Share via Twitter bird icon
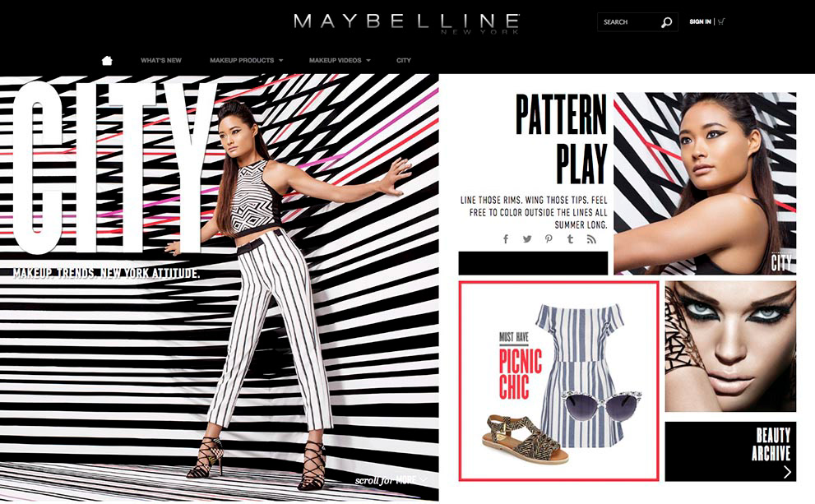The width and height of the screenshot is (815, 504). click(x=527, y=239)
